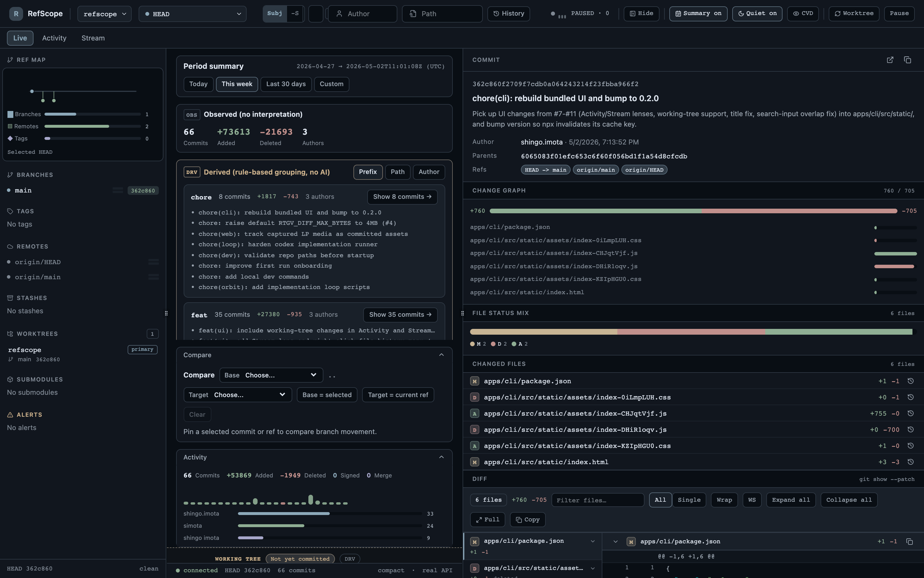Toggle Quiet on mode
The image size is (924, 578).
(x=757, y=14)
